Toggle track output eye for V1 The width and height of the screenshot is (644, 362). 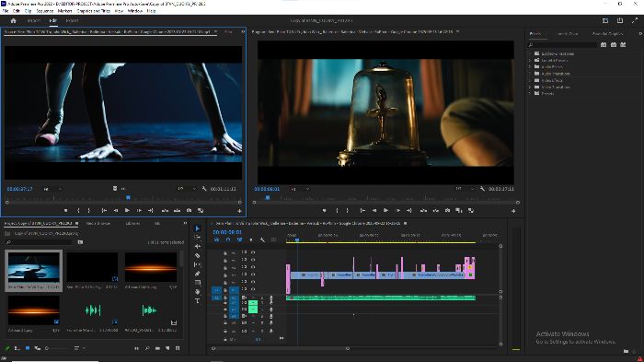pyautogui.click(x=253, y=289)
